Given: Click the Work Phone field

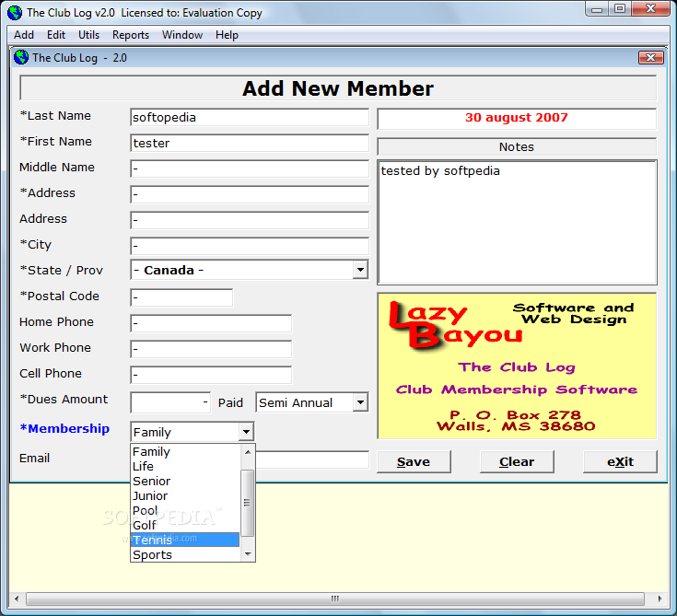Looking at the screenshot, I should tap(211, 349).
